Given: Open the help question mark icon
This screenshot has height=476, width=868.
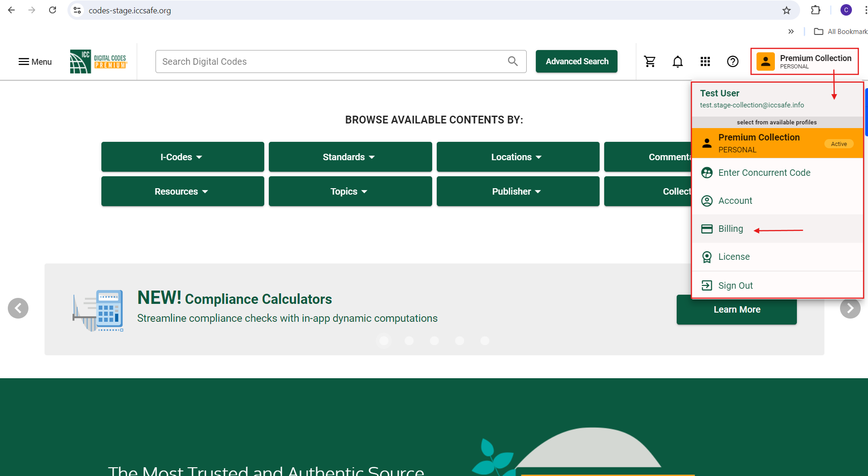Looking at the screenshot, I should coord(733,62).
